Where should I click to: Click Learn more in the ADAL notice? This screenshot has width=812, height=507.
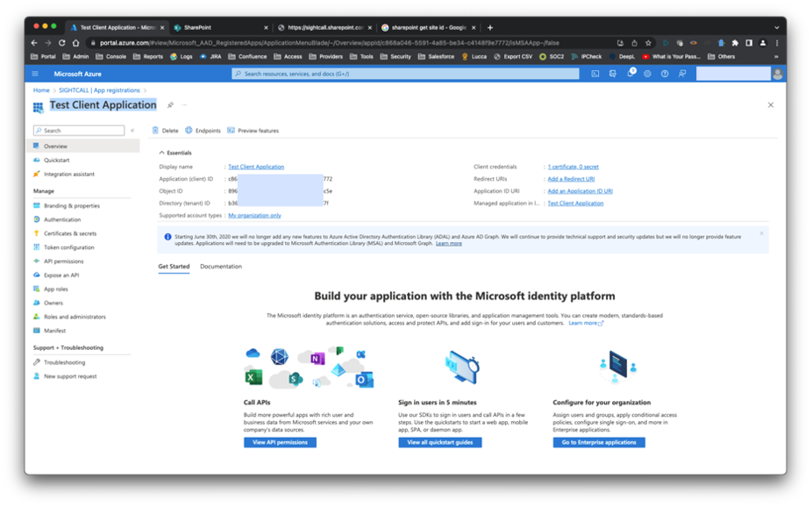click(x=448, y=243)
